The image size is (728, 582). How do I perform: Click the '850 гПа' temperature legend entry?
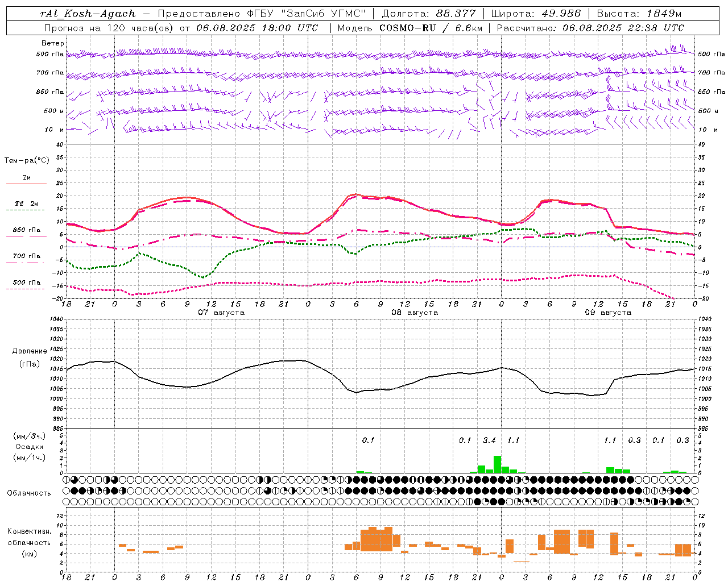click(27, 230)
